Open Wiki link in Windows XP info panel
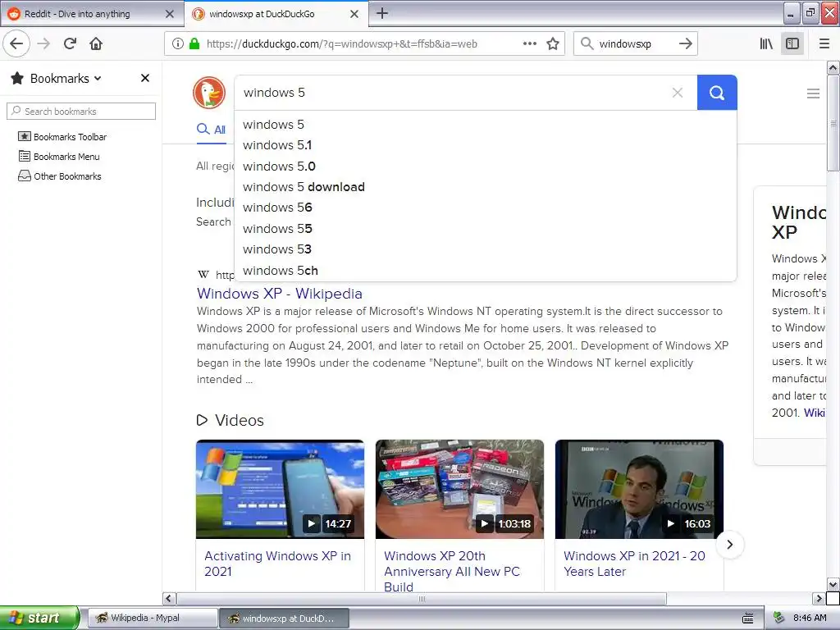This screenshot has height=630, width=840. pos(814,413)
